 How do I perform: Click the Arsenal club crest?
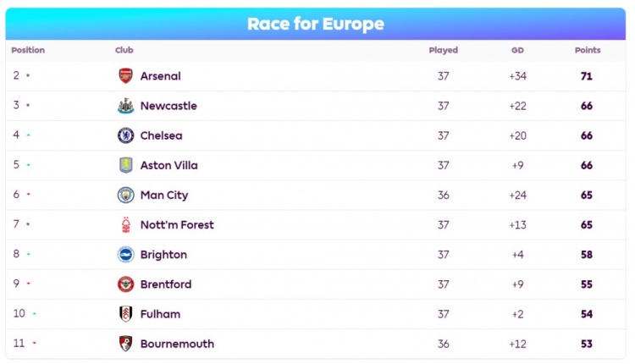click(125, 76)
